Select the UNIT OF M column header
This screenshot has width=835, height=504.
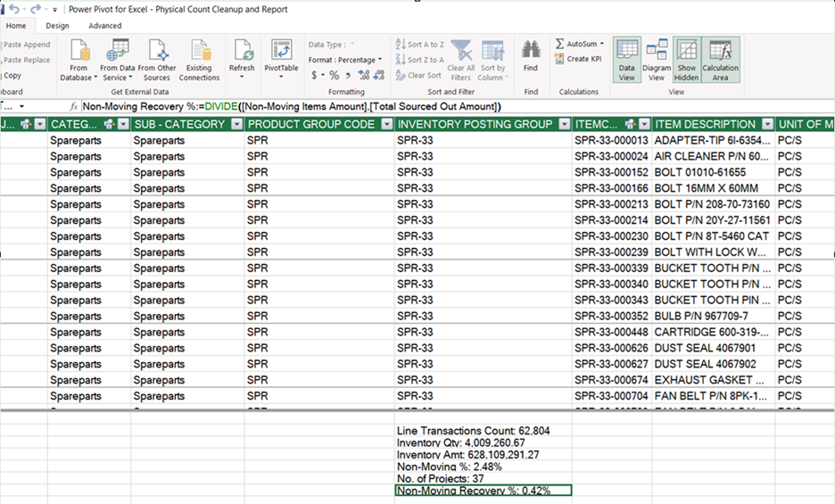coord(806,124)
